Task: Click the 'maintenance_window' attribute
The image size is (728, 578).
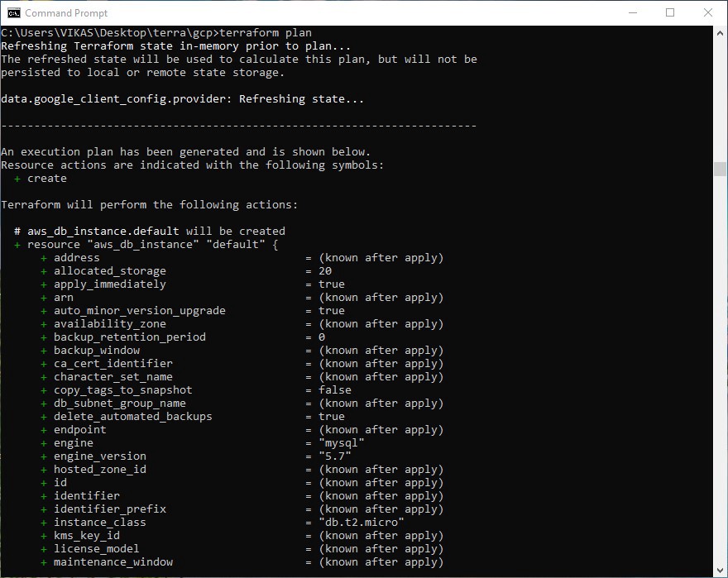Action: tap(113, 561)
